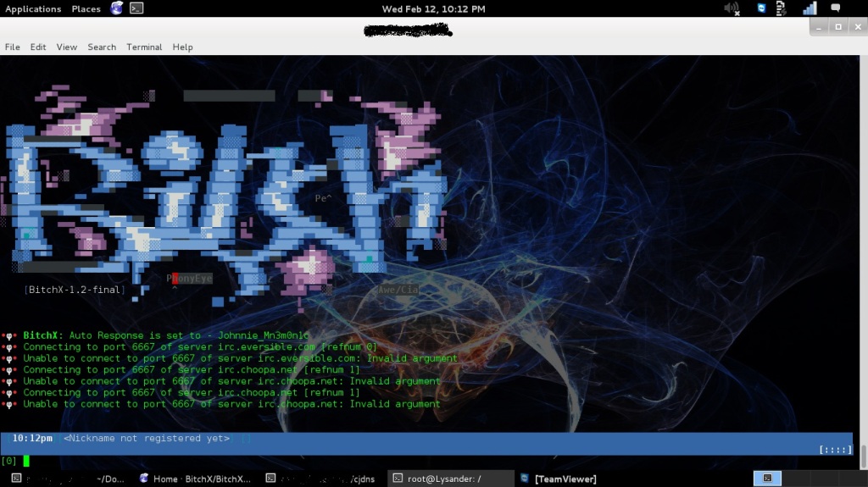Click the battery status icon
This screenshot has height=487, width=868.
(x=785, y=8)
